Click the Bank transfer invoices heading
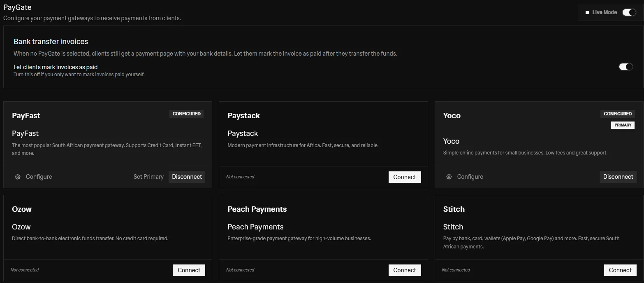 (51, 42)
